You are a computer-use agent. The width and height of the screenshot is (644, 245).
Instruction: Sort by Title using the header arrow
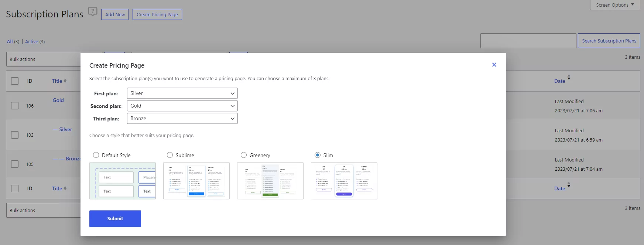pos(65,81)
